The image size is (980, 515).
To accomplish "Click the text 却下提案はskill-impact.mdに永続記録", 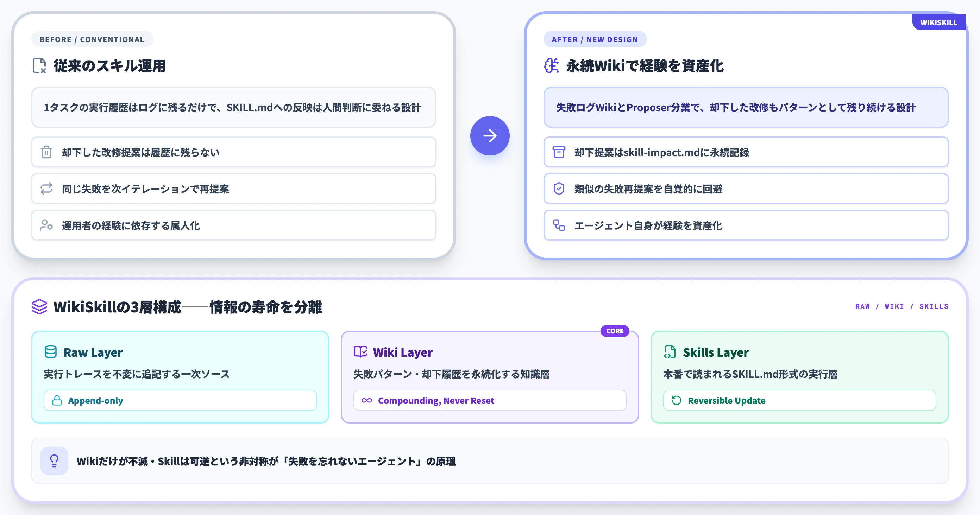I will tap(661, 152).
